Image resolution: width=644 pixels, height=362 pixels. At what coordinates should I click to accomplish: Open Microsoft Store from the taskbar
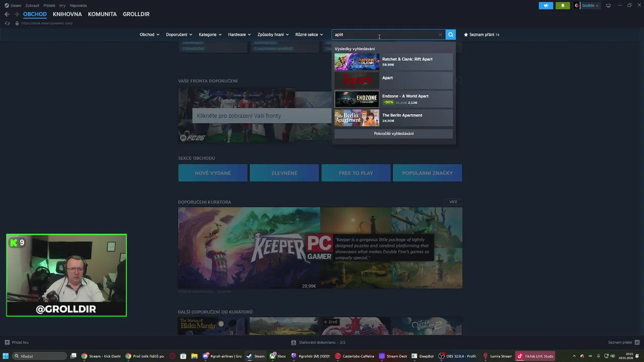pyautogui.click(x=183, y=356)
